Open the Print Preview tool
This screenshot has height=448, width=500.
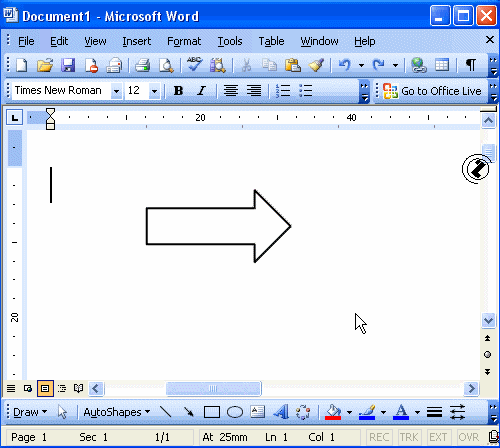click(x=166, y=65)
